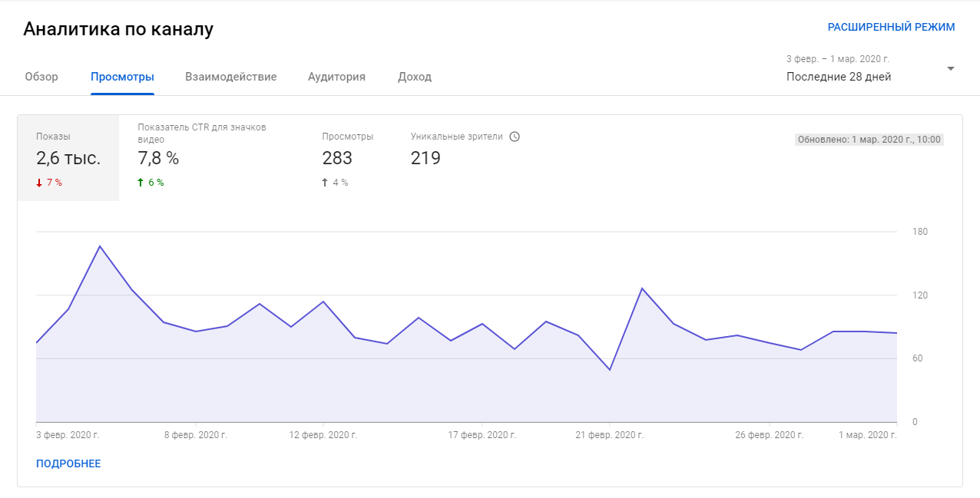980x498 pixels.
Task: Select the Просмотры 283 metric card
Action: pos(348,158)
